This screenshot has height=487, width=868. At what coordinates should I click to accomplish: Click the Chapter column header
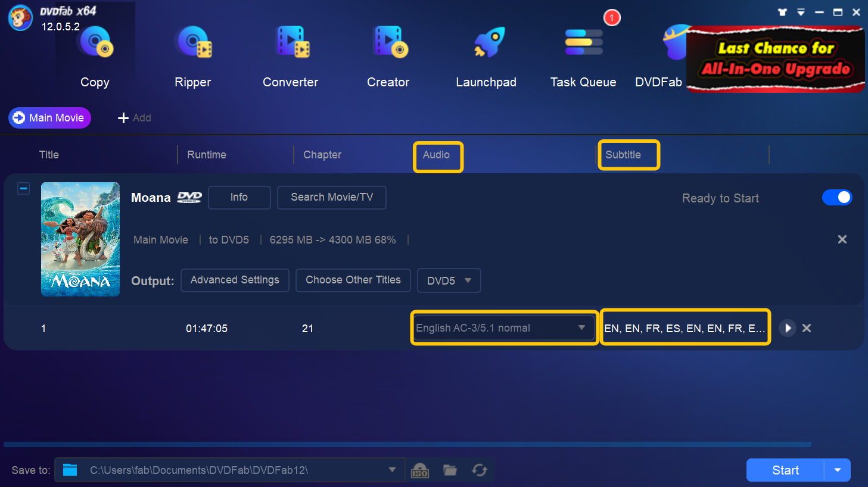click(322, 155)
